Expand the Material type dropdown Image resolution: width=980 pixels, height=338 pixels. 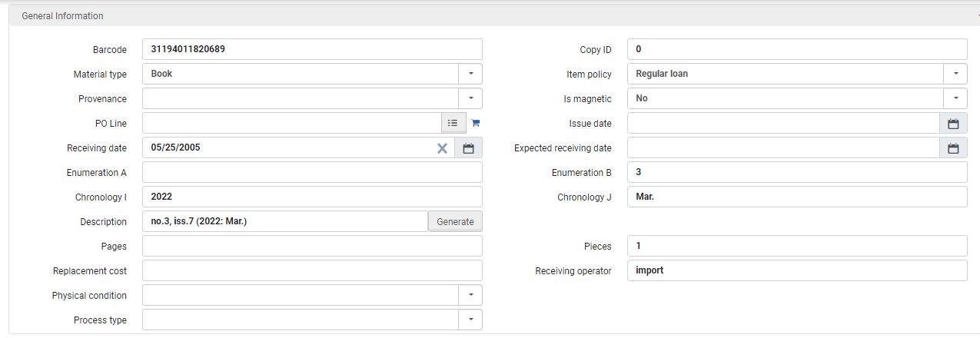470,74
